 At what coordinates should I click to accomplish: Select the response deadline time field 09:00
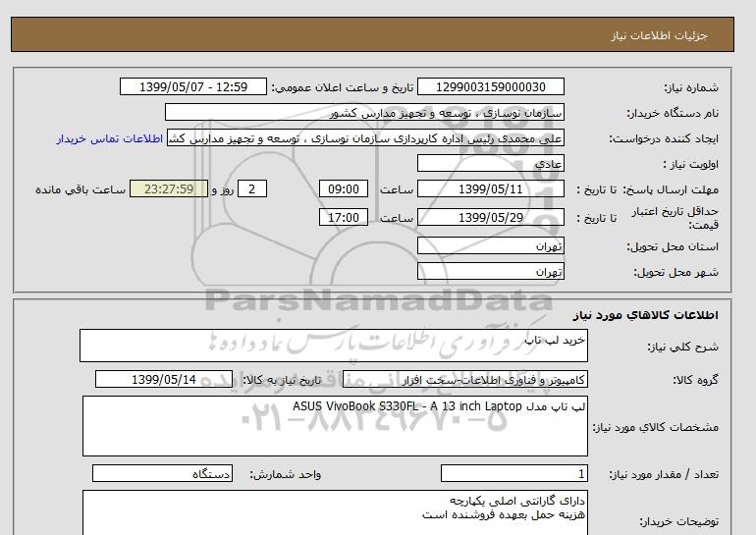(344, 188)
